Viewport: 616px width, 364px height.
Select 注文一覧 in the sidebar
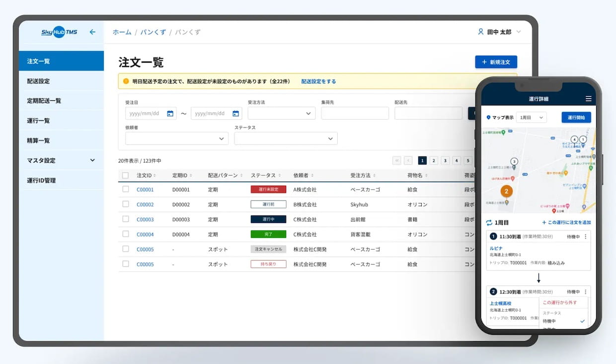(x=61, y=61)
